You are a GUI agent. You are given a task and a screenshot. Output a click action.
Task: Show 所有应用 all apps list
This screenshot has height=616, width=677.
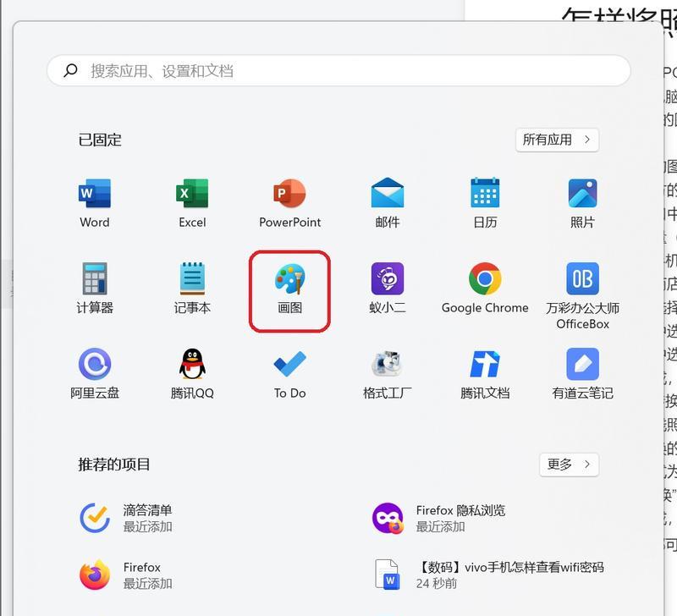tap(557, 140)
